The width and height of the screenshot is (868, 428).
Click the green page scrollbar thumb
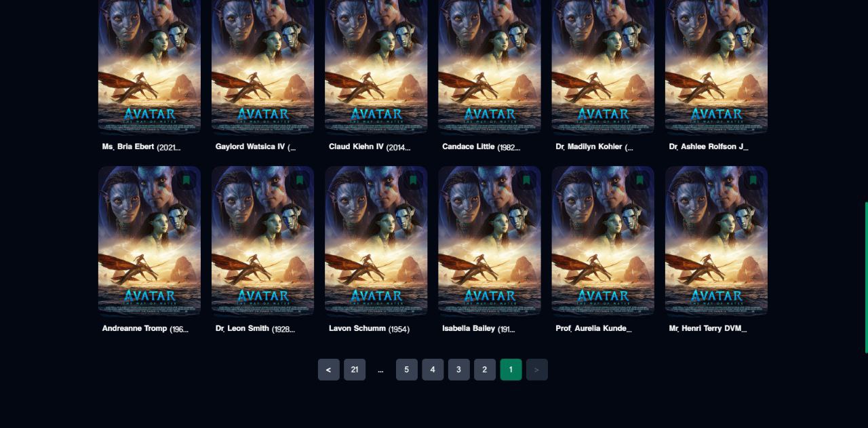pyautogui.click(x=866, y=277)
